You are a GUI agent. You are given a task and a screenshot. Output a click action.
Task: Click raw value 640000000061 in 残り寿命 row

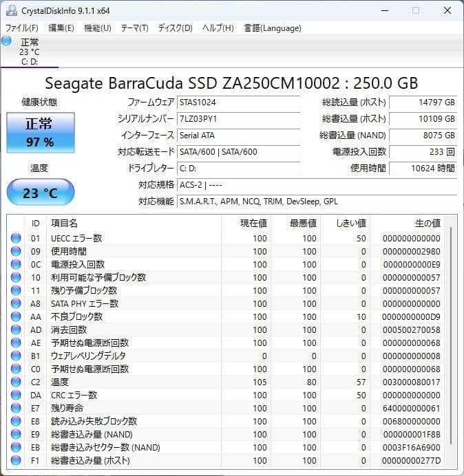(x=411, y=409)
